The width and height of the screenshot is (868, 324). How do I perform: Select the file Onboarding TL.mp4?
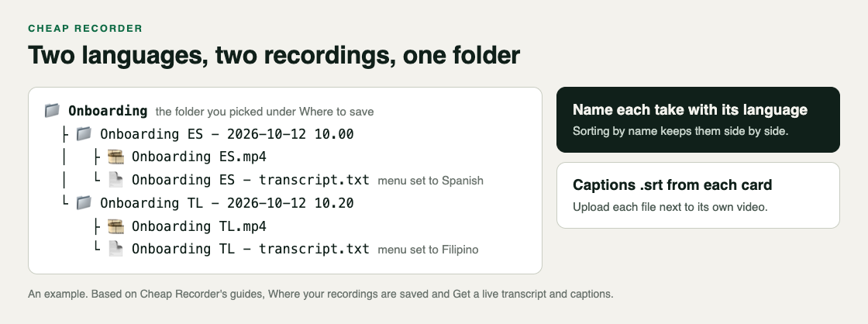point(198,226)
